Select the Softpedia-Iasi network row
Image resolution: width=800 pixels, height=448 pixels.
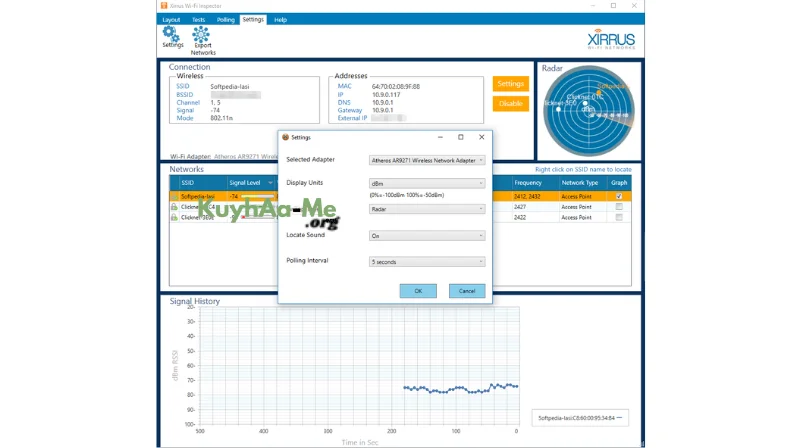click(401, 196)
